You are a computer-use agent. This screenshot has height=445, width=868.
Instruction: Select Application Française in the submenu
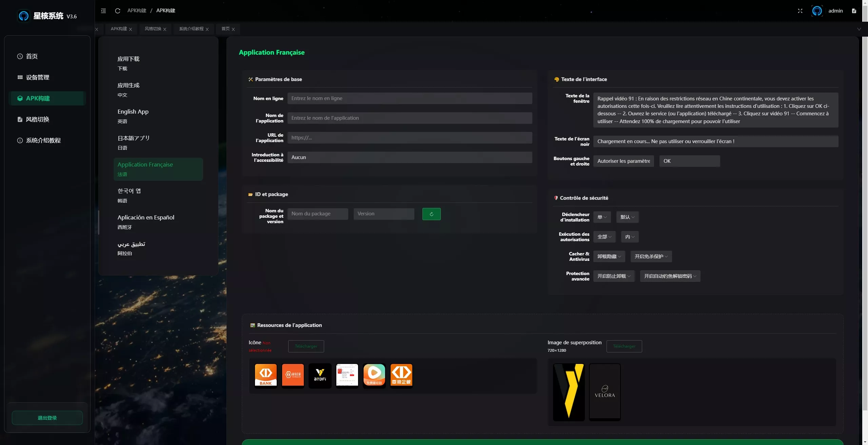click(158, 169)
